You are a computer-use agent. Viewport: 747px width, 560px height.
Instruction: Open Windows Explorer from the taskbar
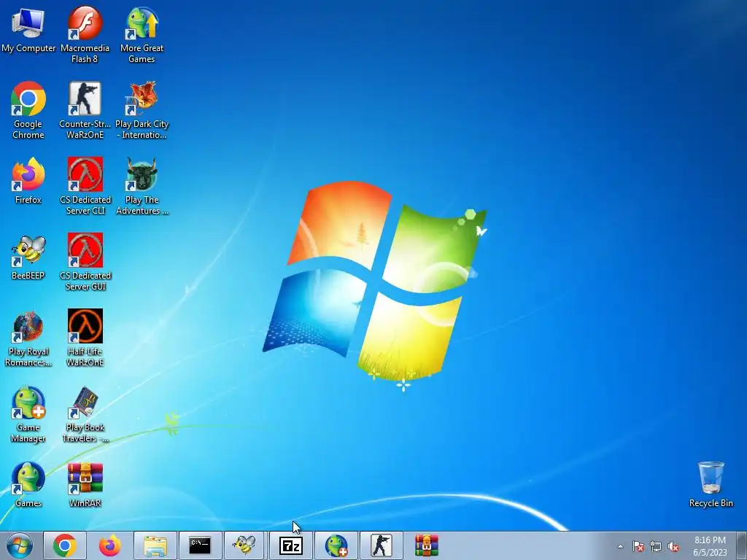coord(155,545)
